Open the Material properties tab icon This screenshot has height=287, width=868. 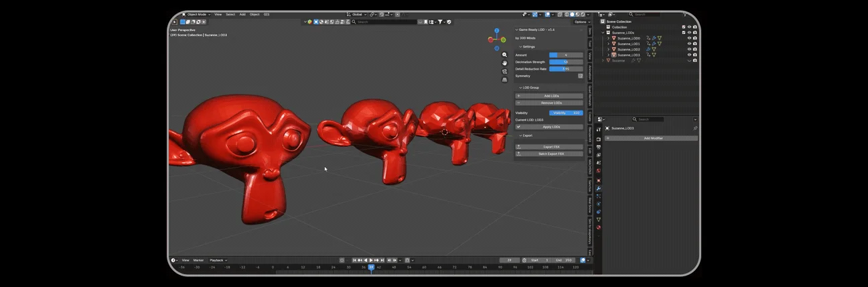(599, 227)
